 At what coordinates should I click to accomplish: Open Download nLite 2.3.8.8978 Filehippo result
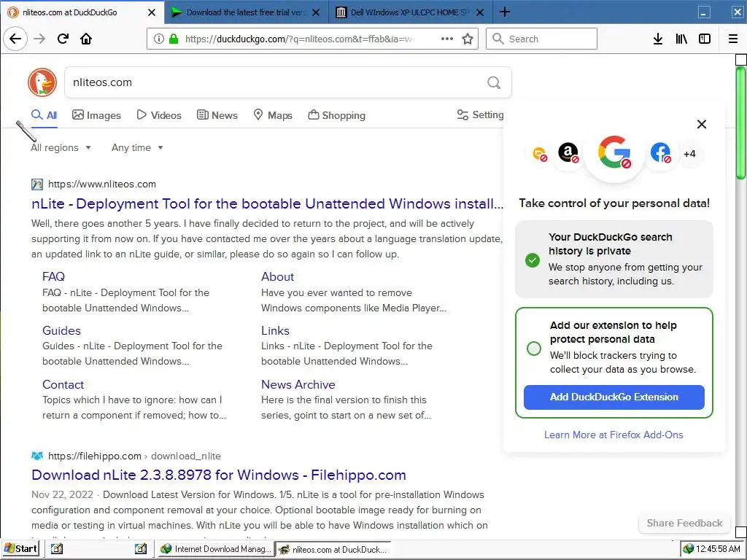coord(219,475)
